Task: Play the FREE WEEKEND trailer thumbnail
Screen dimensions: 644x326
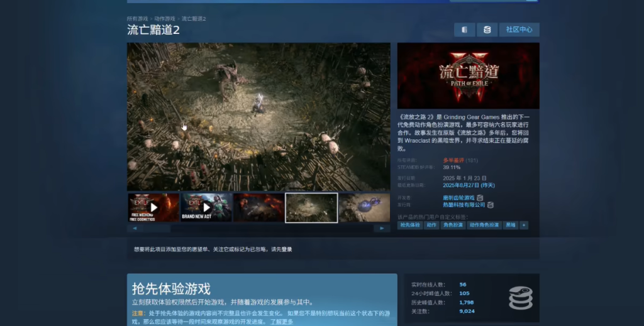Action: click(153, 207)
